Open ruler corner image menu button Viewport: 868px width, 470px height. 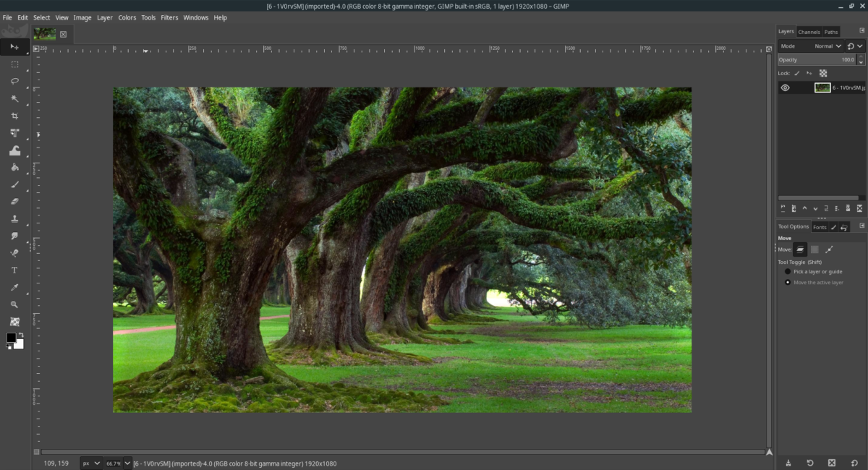[x=36, y=49]
